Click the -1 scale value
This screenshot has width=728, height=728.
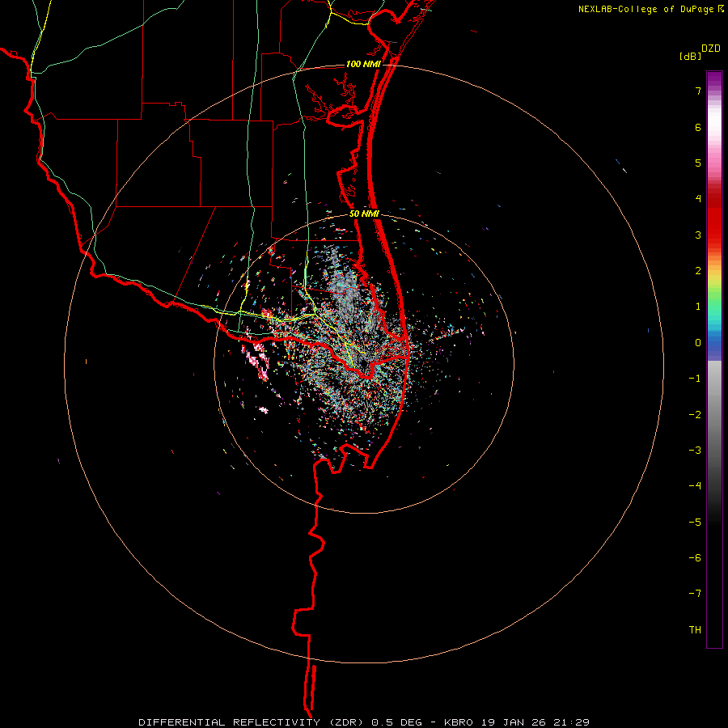695,379
